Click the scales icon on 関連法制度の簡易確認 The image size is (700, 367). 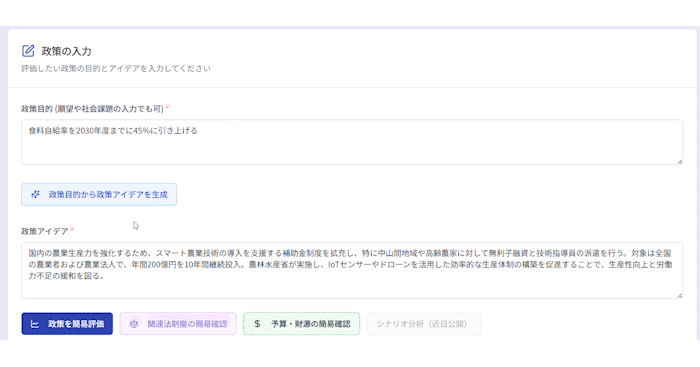(x=133, y=324)
